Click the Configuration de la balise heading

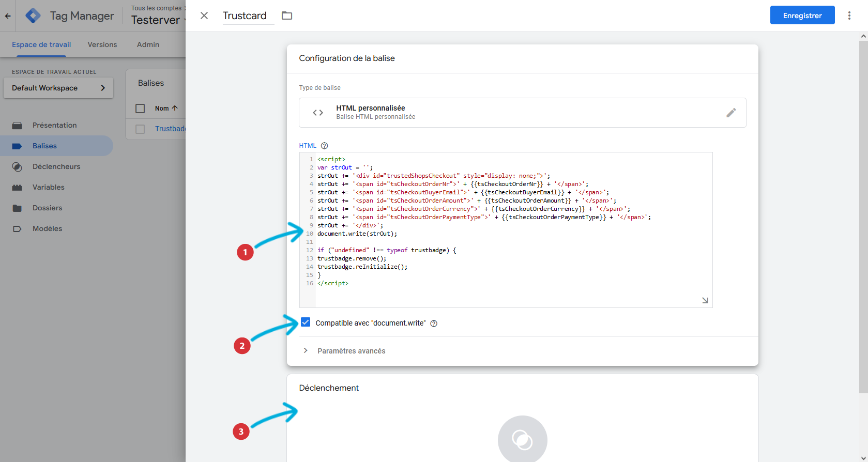tap(347, 58)
